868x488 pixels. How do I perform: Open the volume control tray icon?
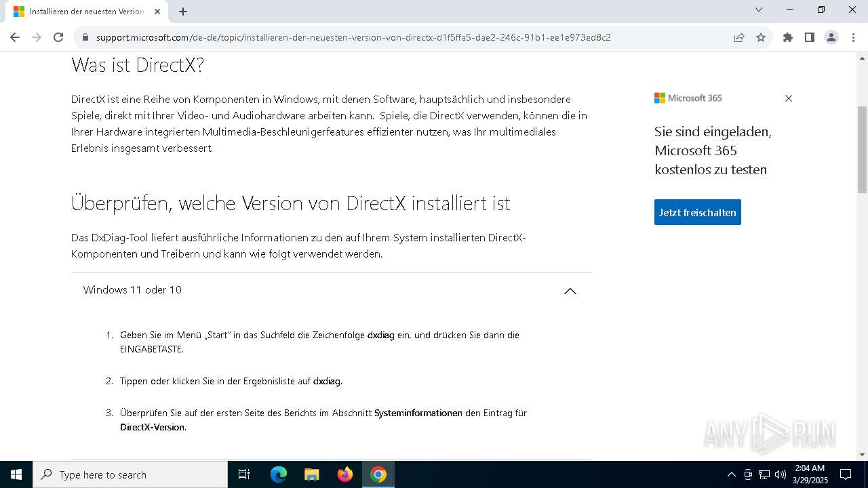point(781,474)
